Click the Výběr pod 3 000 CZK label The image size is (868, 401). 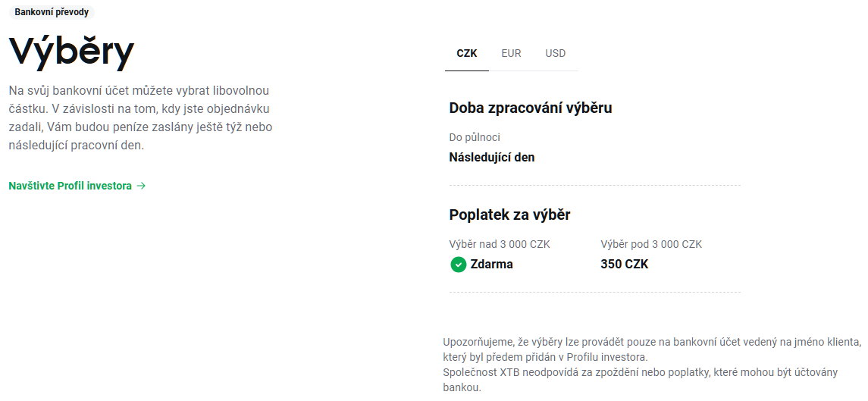[651, 244]
